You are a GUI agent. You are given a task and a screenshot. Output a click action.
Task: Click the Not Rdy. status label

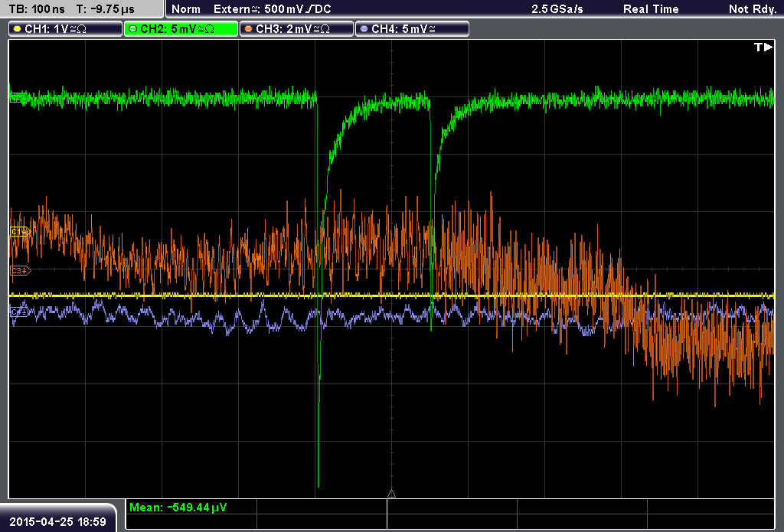point(752,9)
